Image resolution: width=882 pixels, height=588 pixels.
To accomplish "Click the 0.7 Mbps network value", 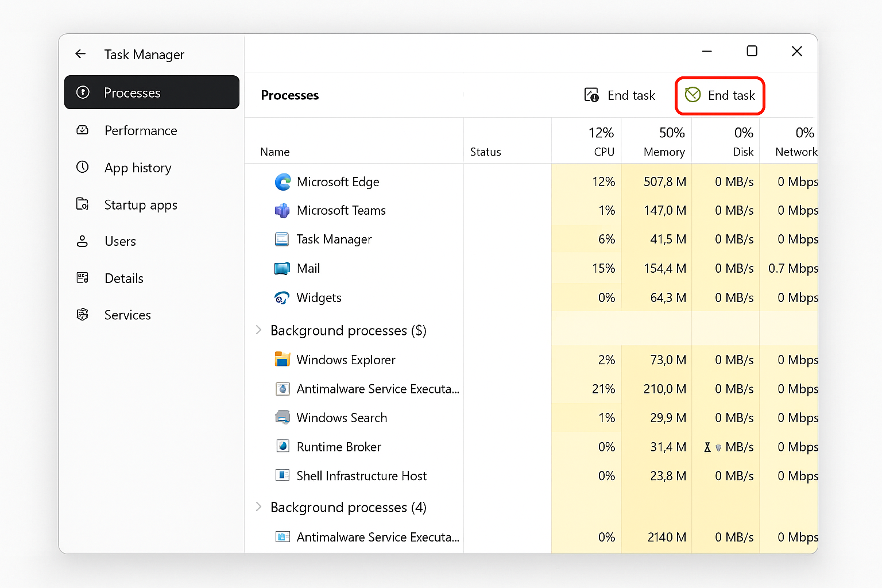I will (x=793, y=269).
